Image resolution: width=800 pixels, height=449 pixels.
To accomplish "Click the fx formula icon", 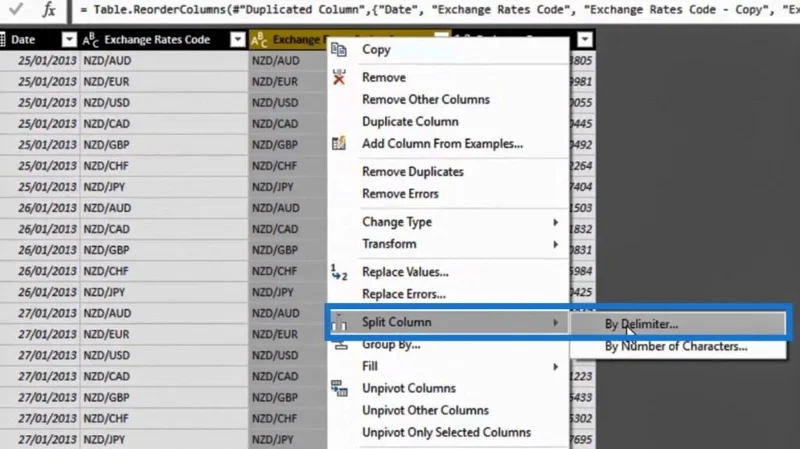I will pyautogui.click(x=49, y=10).
